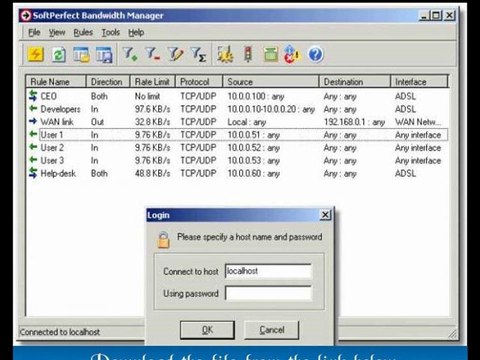Click the Connect to host field
This screenshot has height=360, width=480.
click(x=268, y=271)
